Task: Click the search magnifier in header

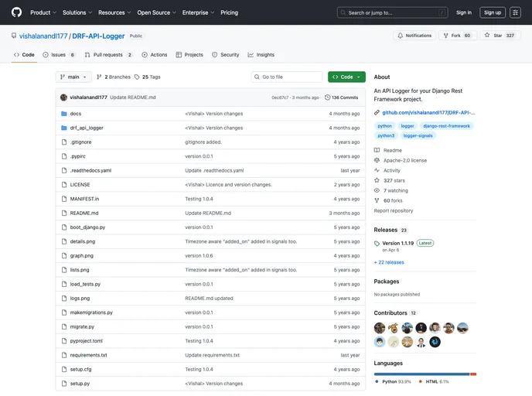Action: (x=343, y=12)
